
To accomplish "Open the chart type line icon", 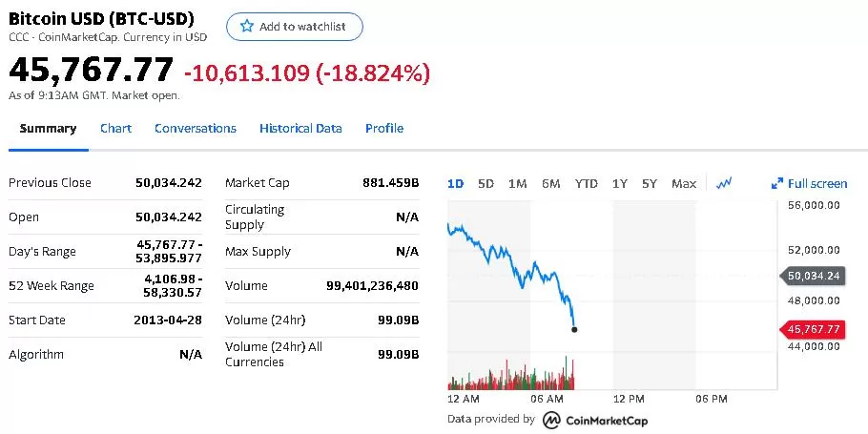I will click(x=724, y=183).
